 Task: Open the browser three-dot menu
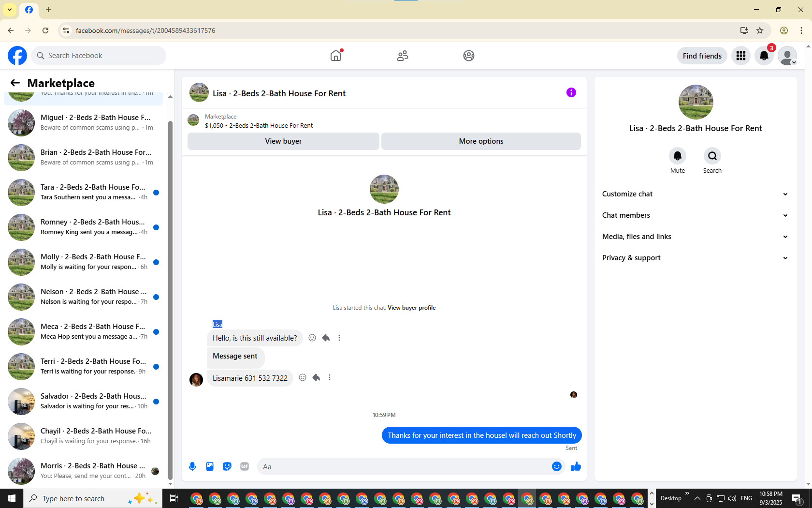801,30
